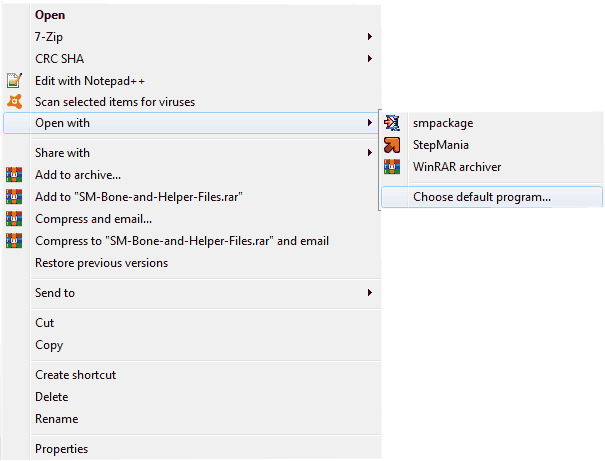Screen dimensions: 605x461
Task: Expand the Send to submenu arrow
Action: click(370, 292)
